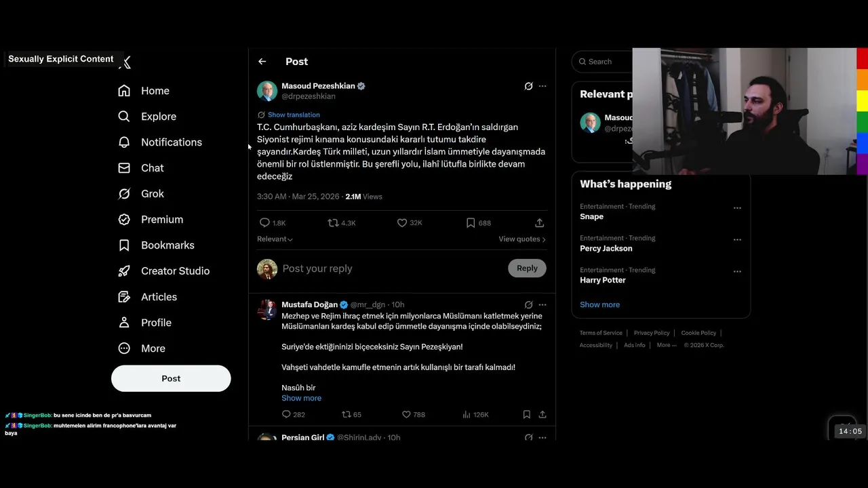Image resolution: width=868 pixels, height=488 pixels.
Task: Click the white Post button in sidebar
Action: click(171, 378)
